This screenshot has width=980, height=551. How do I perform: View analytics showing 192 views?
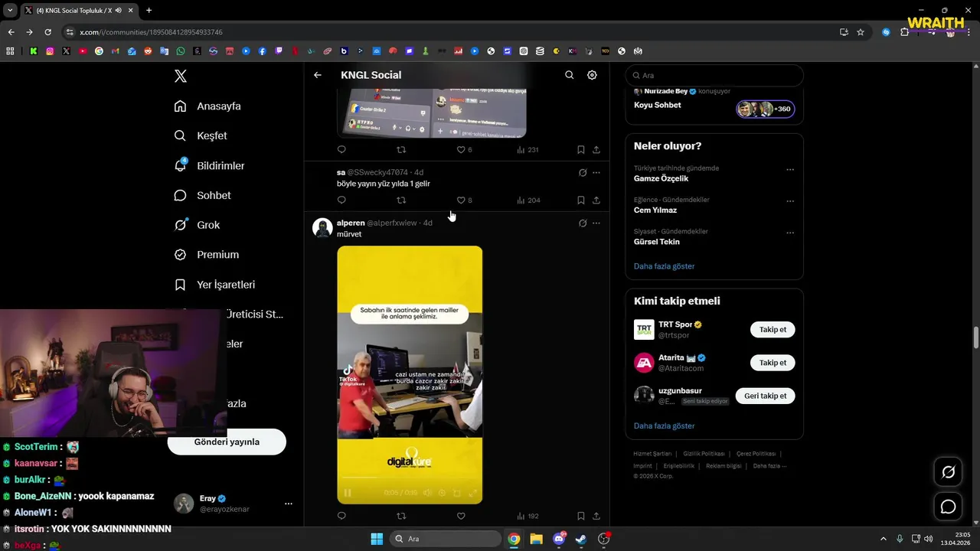tap(528, 517)
